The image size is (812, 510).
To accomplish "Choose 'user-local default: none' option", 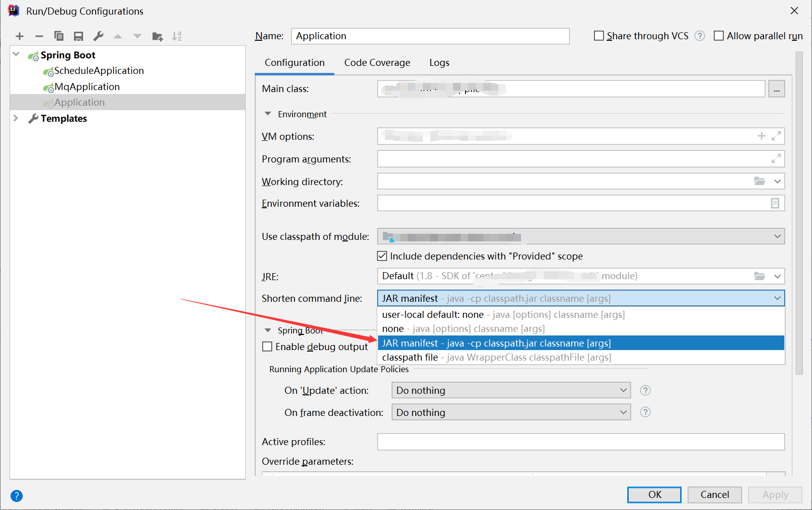I will pos(581,315).
